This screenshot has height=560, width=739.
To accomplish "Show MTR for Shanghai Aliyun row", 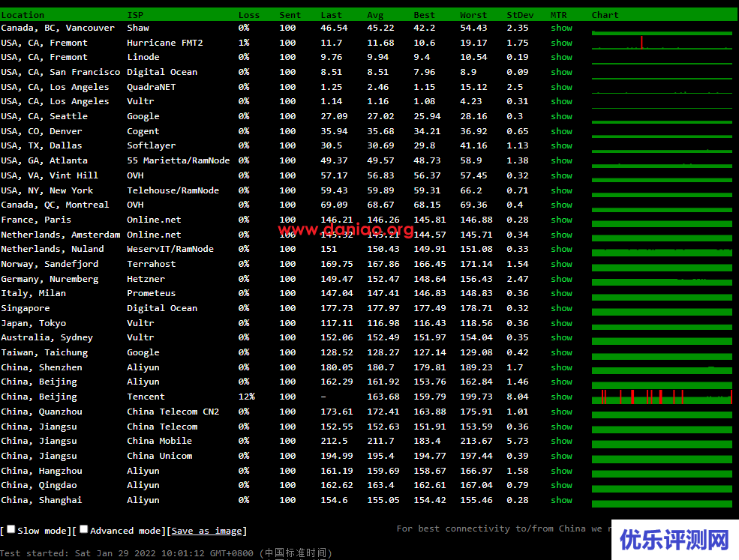I will pyautogui.click(x=561, y=500).
